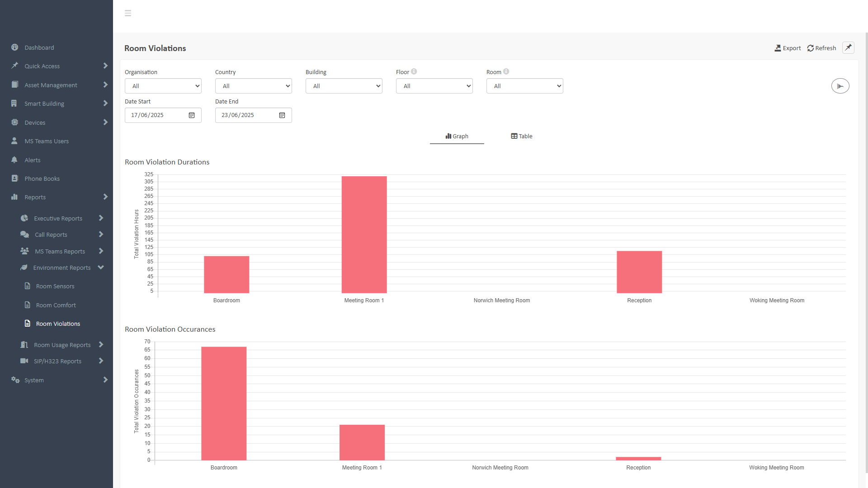Image resolution: width=868 pixels, height=488 pixels.
Task: Open the Date Start calendar picker icon
Action: pyautogui.click(x=192, y=115)
